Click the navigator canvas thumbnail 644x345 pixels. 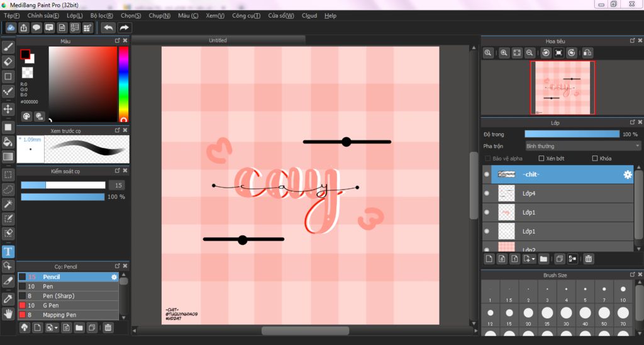[x=563, y=88]
